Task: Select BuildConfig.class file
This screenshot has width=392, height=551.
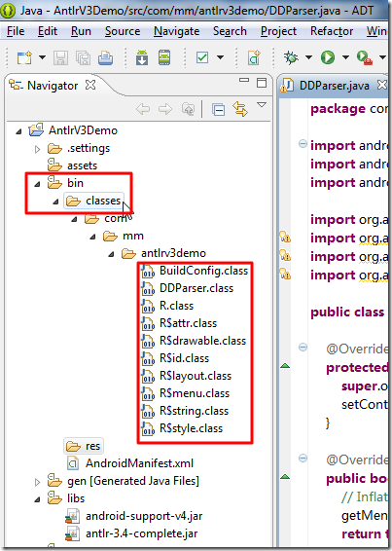Action: click(x=203, y=271)
